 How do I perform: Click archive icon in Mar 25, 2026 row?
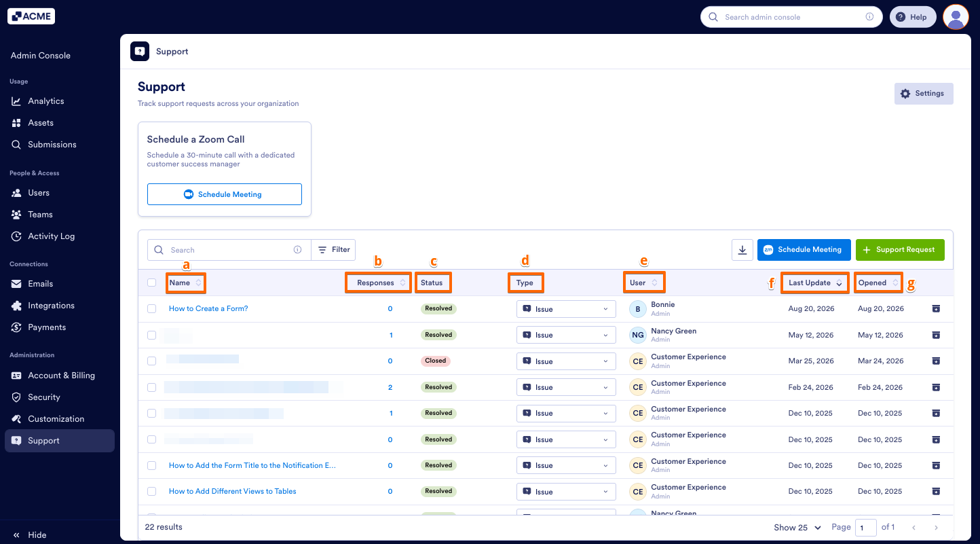[936, 361]
